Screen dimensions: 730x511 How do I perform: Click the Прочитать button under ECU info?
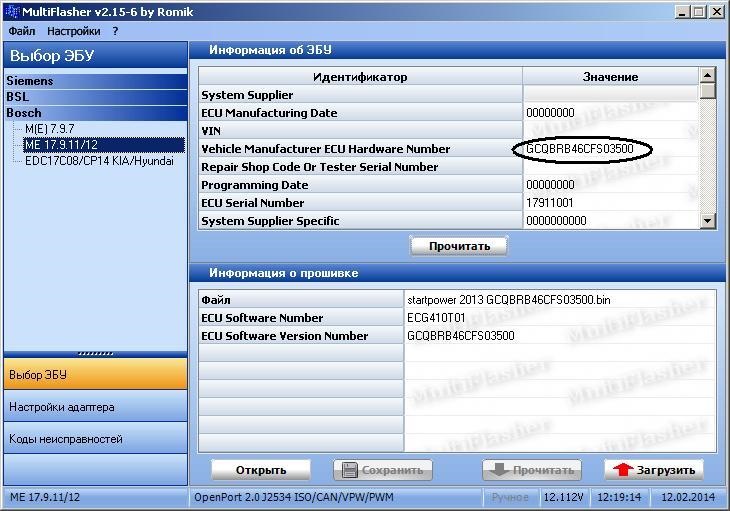point(459,246)
